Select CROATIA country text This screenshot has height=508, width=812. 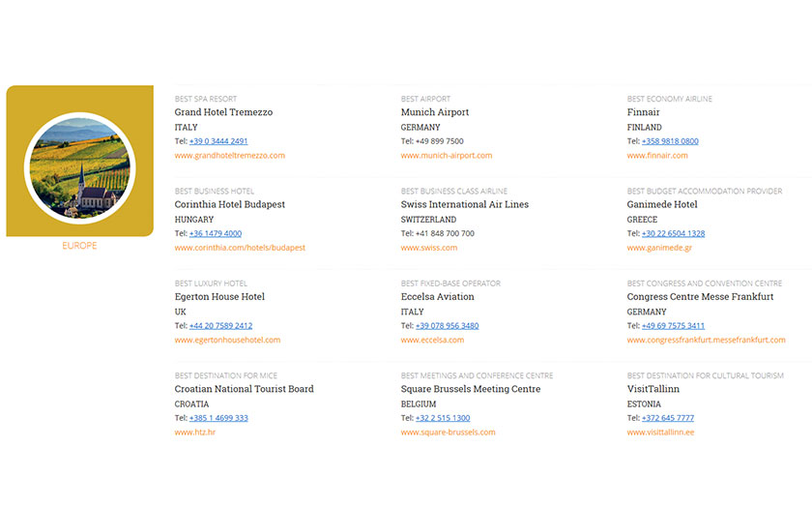191,404
